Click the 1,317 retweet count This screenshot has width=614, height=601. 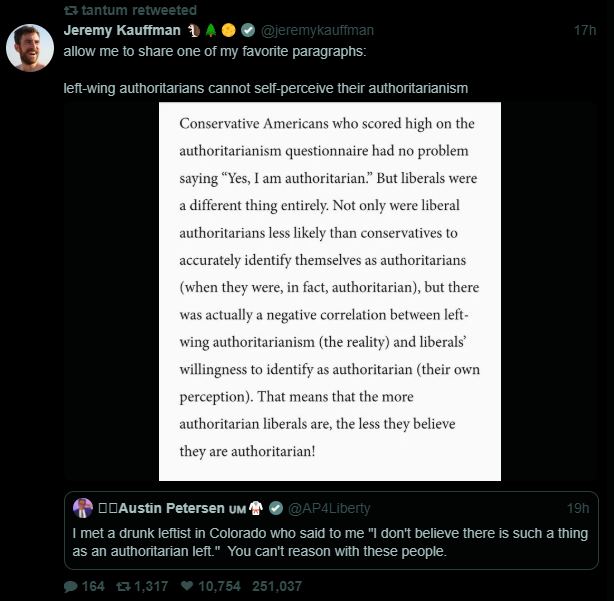(150, 586)
